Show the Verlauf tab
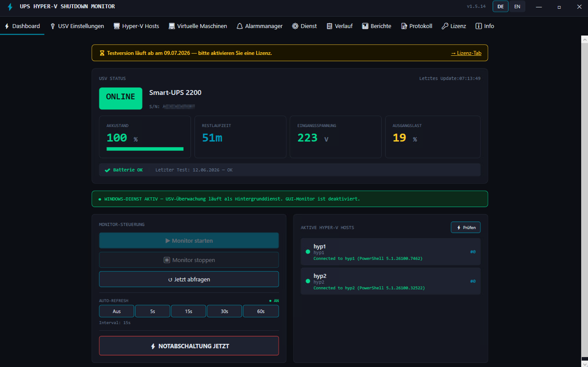 339,26
